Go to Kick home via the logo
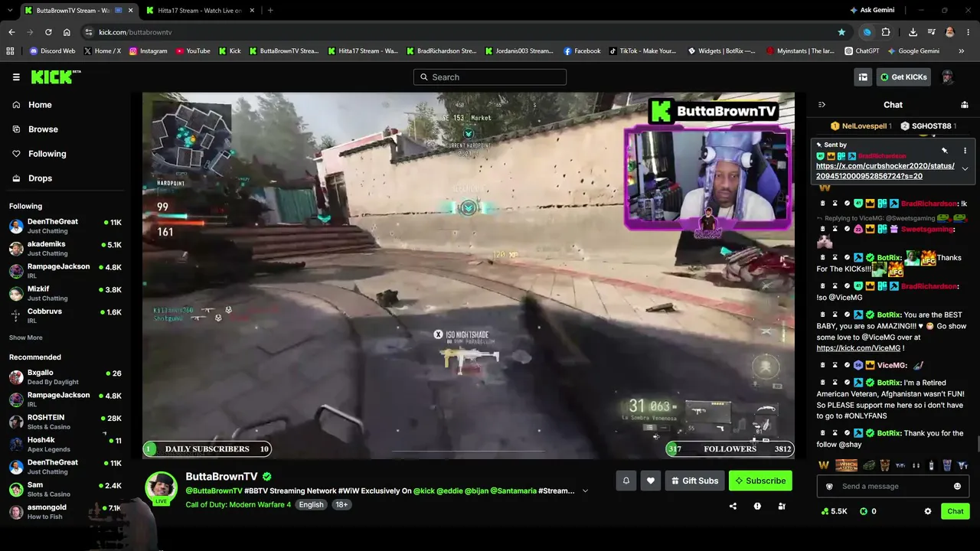The width and height of the screenshot is (980, 551). (55, 77)
